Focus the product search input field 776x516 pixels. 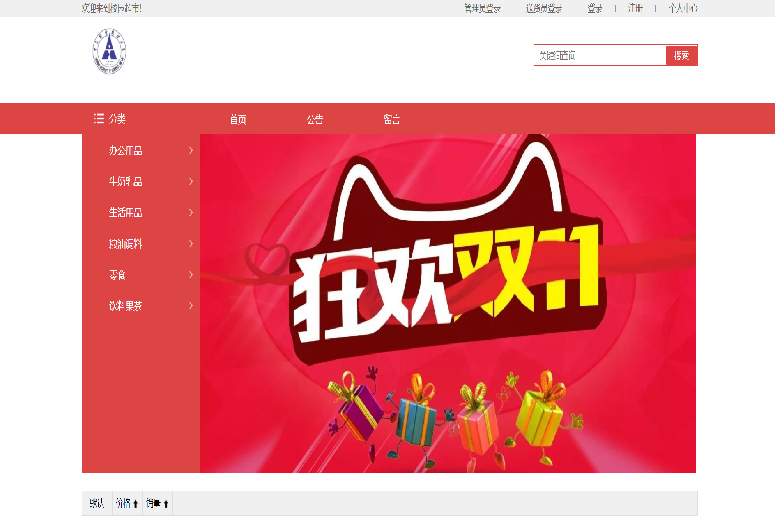pos(600,55)
